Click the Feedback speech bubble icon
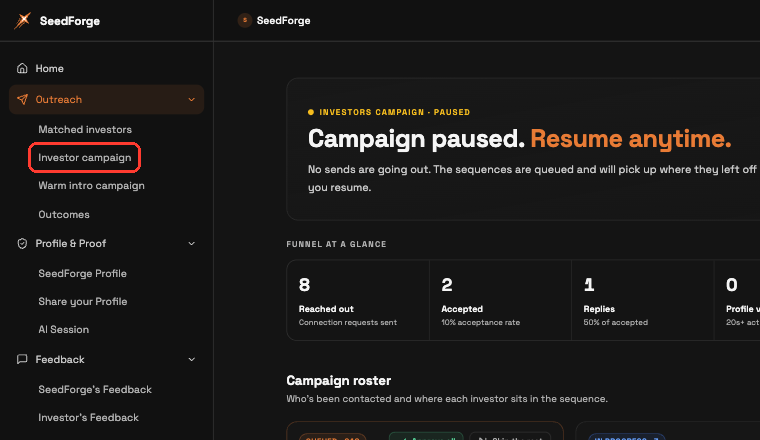This screenshot has height=440, width=760. coord(22,359)
